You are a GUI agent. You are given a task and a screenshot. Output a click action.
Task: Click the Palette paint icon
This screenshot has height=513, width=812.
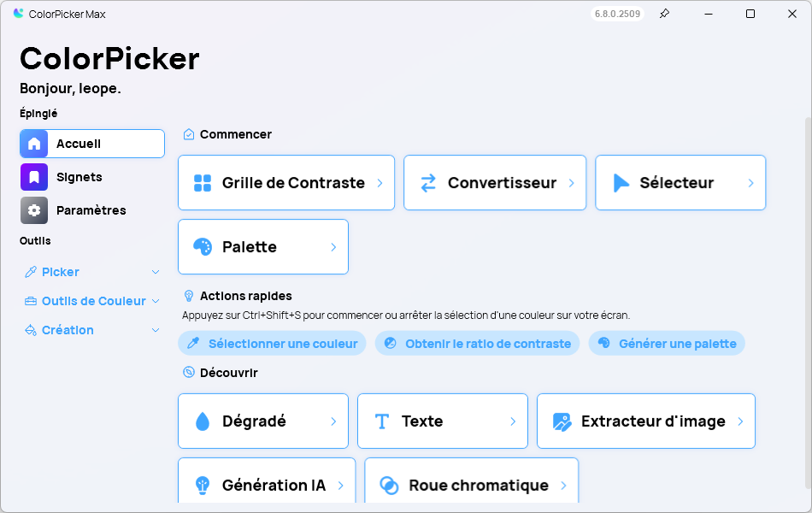point(203,247)
